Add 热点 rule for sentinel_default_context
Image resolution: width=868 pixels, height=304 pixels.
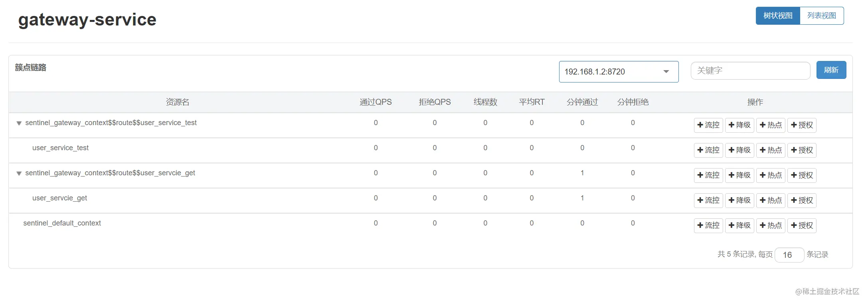pos(771,226)
